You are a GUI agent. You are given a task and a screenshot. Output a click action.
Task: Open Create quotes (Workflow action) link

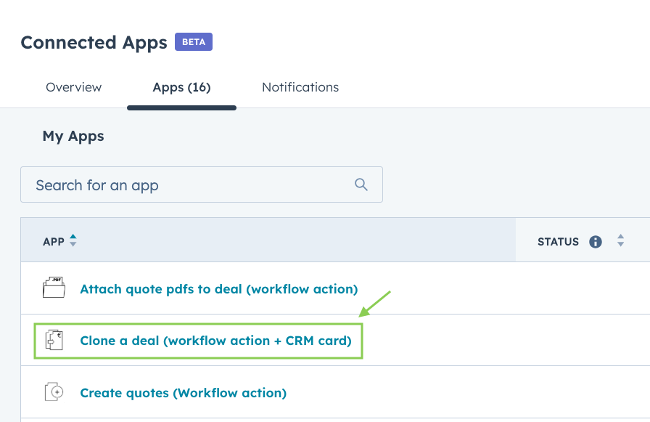[x=183, y=393]
